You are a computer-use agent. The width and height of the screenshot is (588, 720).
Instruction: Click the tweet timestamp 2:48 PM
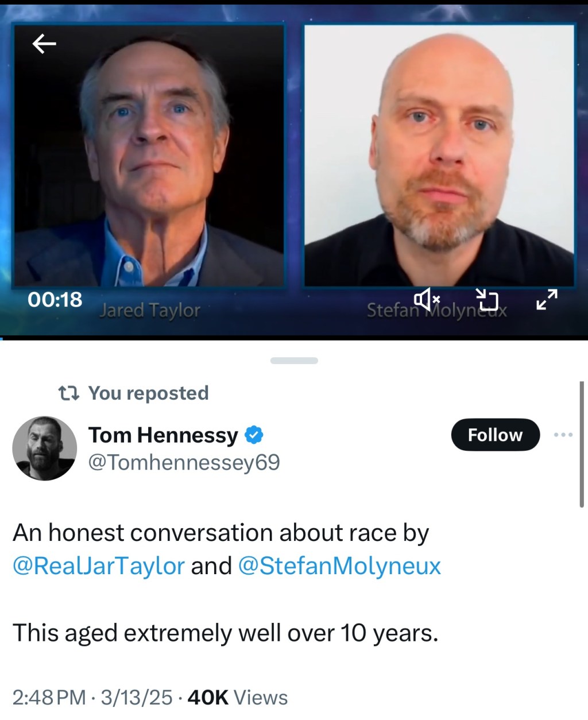click(49, 697)
